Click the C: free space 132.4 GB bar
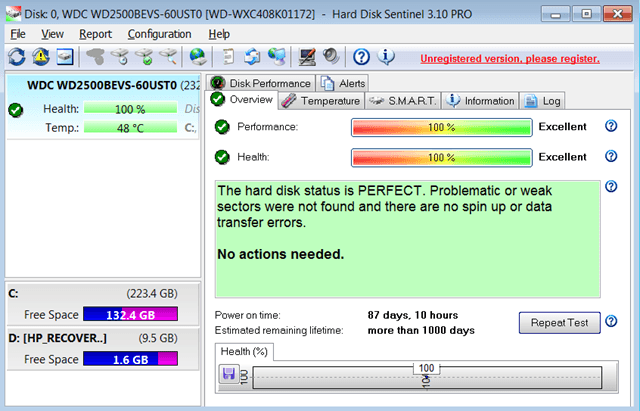The height and width of the screenshot is (411, 640). coord(131,314)
